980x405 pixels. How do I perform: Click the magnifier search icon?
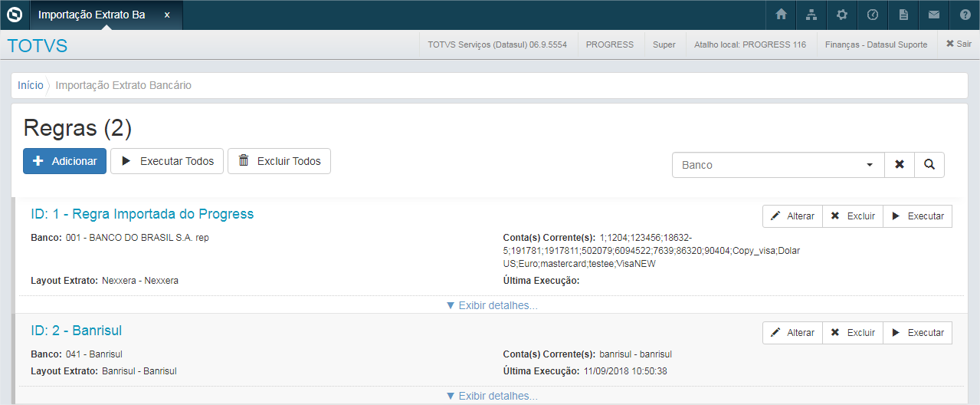click(929, 165)
